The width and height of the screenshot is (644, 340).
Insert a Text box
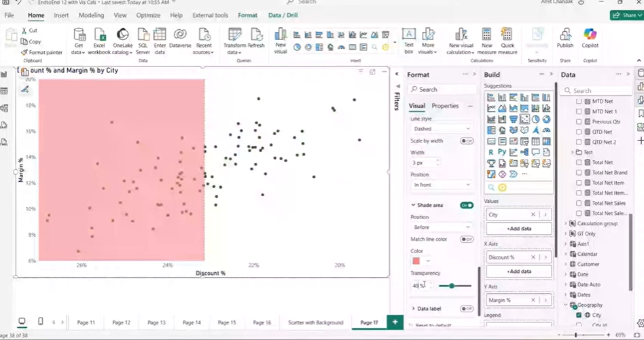[409, 41]
